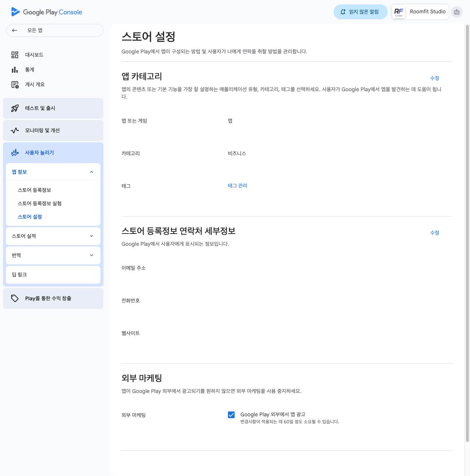The width and height of the screenshot is (470, 476).
Task: Select the 통계 bar chart icon
Action: (15, 70)
